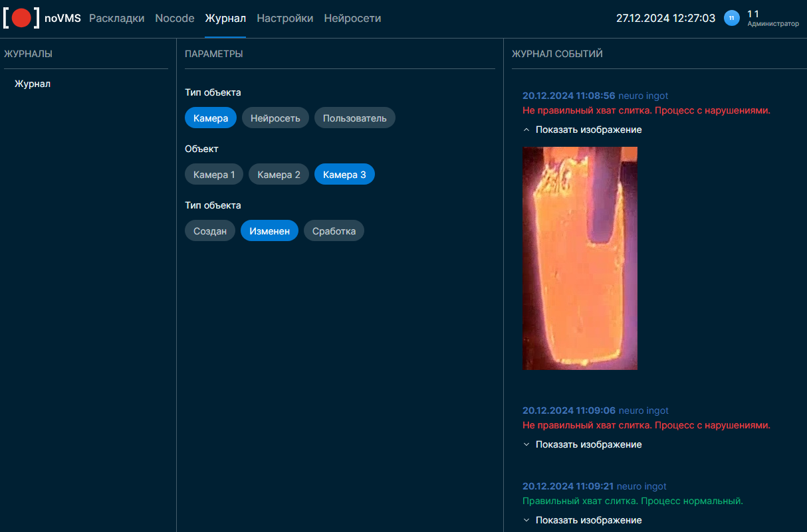Toggle the Сработка event filter chip
The height and width of the screenshot is (532, 807).
point(334,231)
